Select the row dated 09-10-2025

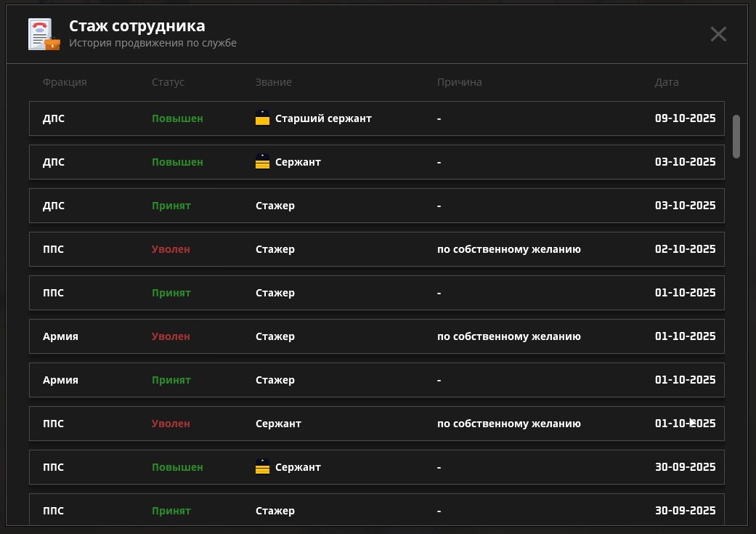pos(376,118)
